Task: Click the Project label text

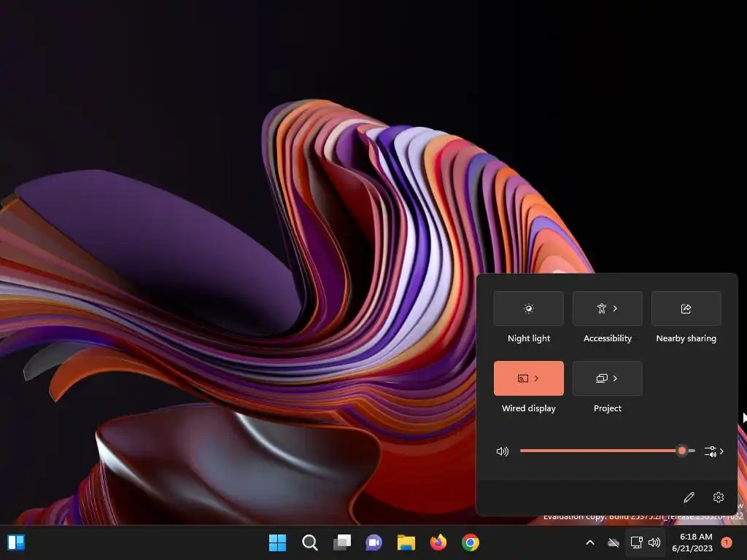Action: coord(608,408)
